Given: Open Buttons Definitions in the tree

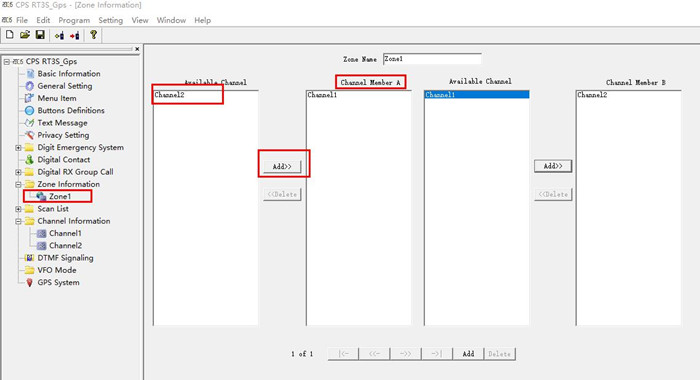Looking at the screenshot, I should point(71,110).
